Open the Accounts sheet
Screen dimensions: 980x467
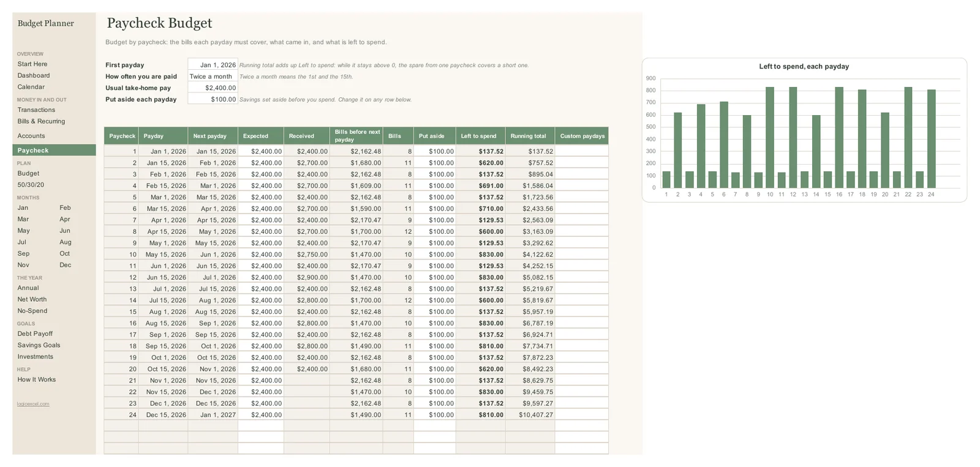[x=31, y=136]
